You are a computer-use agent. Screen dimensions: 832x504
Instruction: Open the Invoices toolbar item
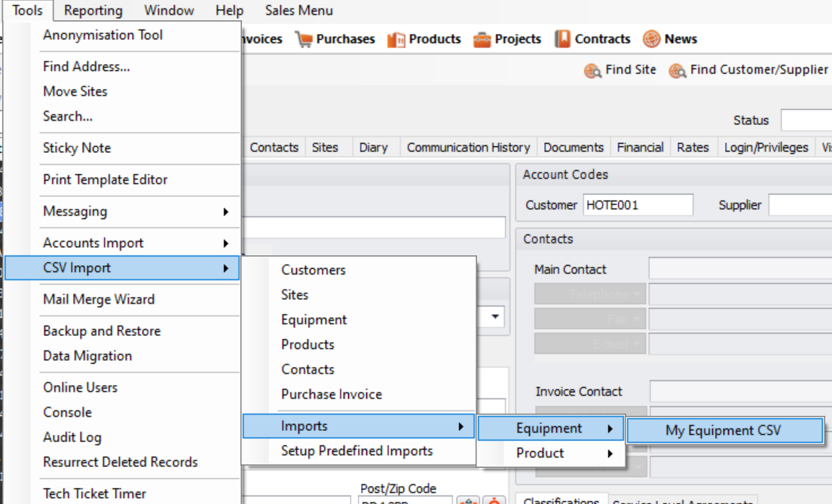[x=260, y=38]
